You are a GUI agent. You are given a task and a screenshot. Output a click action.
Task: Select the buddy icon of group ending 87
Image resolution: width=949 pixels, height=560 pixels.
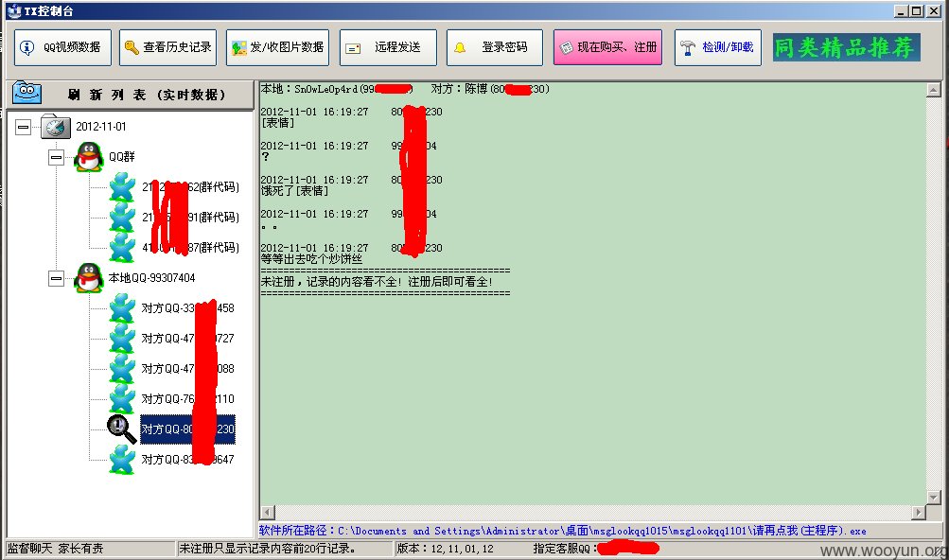[x=122, y=248]
